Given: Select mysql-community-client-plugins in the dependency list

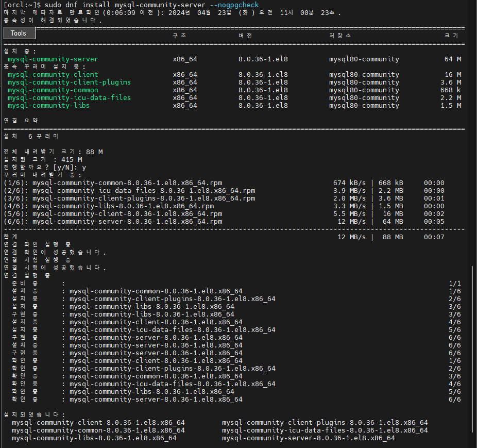Looking at the screenshot, I should coord(69,82).
